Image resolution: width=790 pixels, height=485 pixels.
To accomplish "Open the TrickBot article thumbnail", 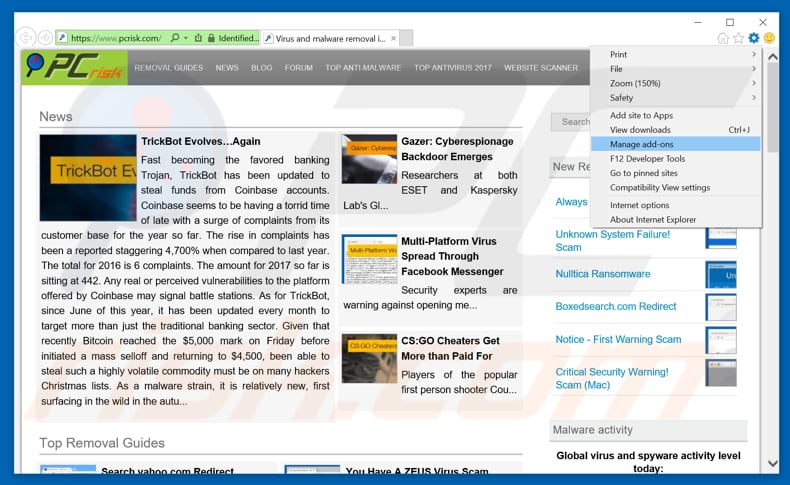I will [x=88, y=178].
